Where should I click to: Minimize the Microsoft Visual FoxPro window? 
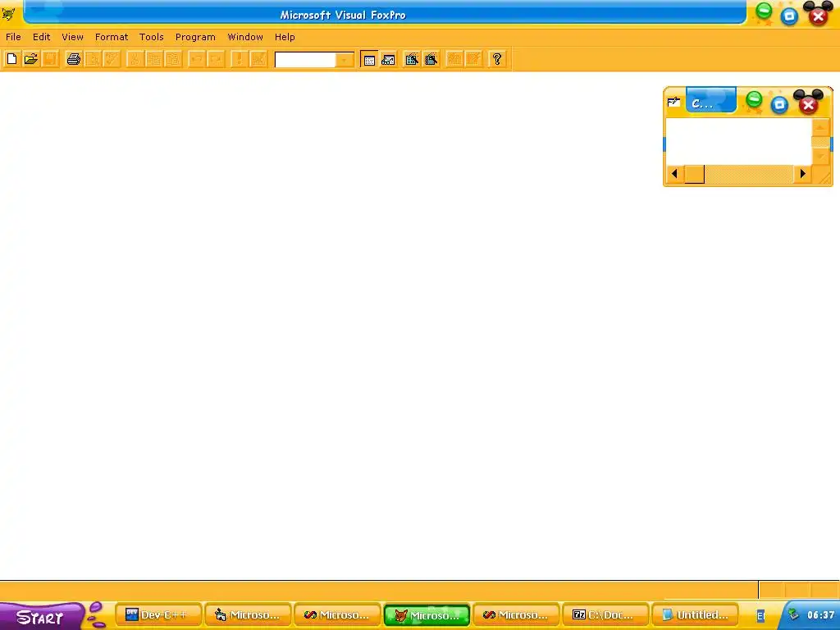pos(764,11)
